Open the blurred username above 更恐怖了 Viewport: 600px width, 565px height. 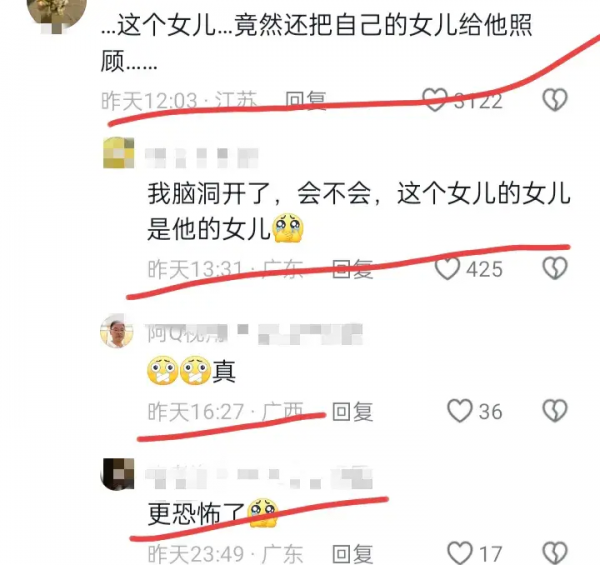[x=259, y=478]
